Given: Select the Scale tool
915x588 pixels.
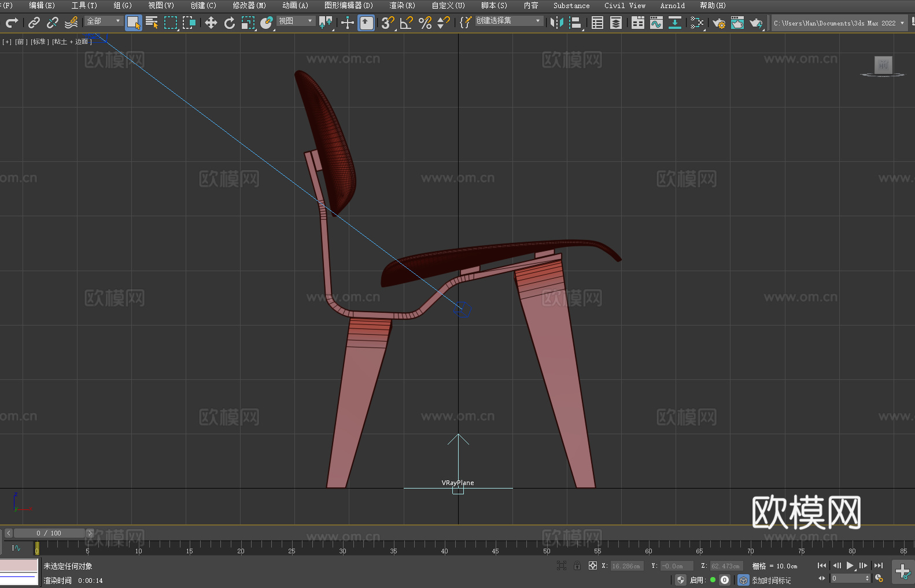Looking at the screenshot, I should [248, 23].
